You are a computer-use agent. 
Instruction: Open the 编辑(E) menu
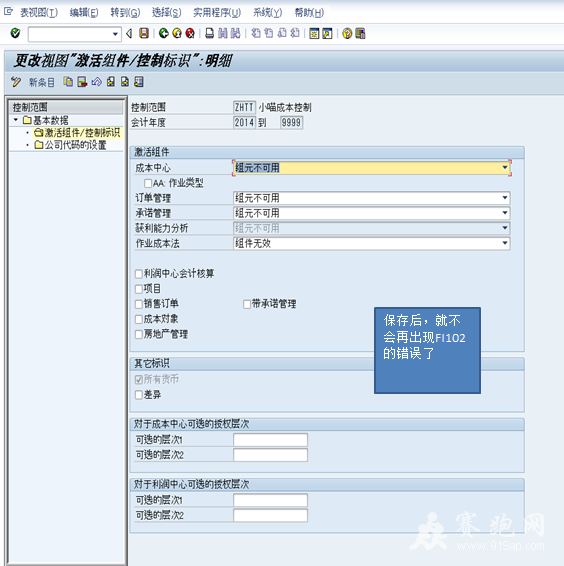click(x=84, y=13)
